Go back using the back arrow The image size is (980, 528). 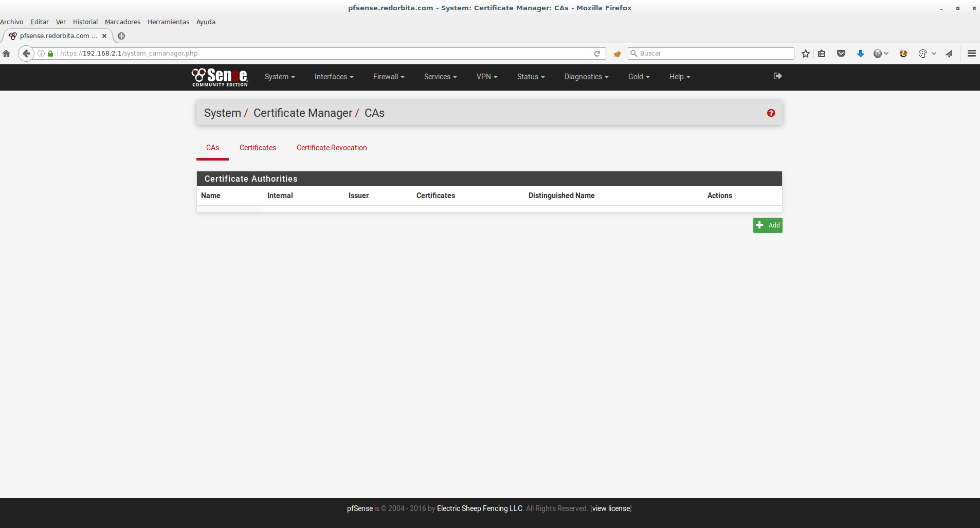point(26,54)
